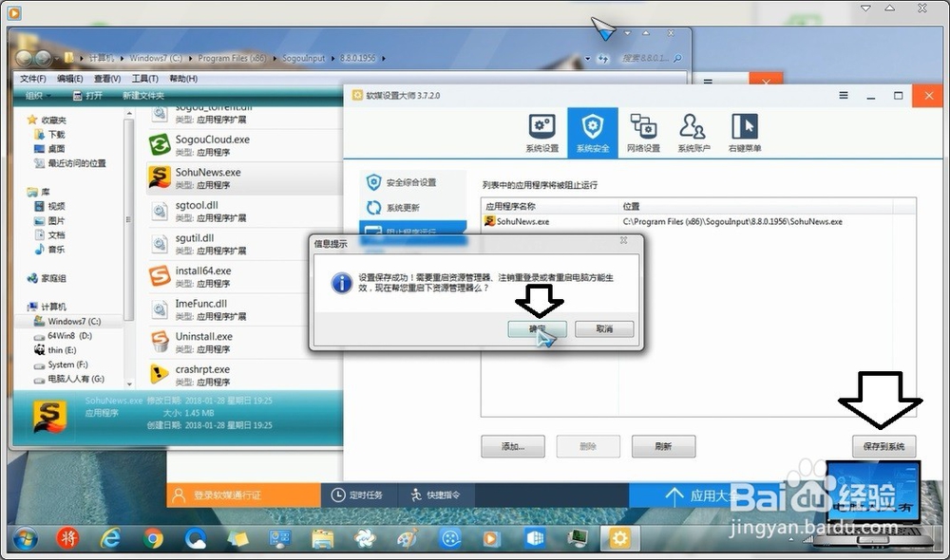Screen dimensions: 950x560
Task: Confirm the dialog with 确定
Action: (537, 328)
